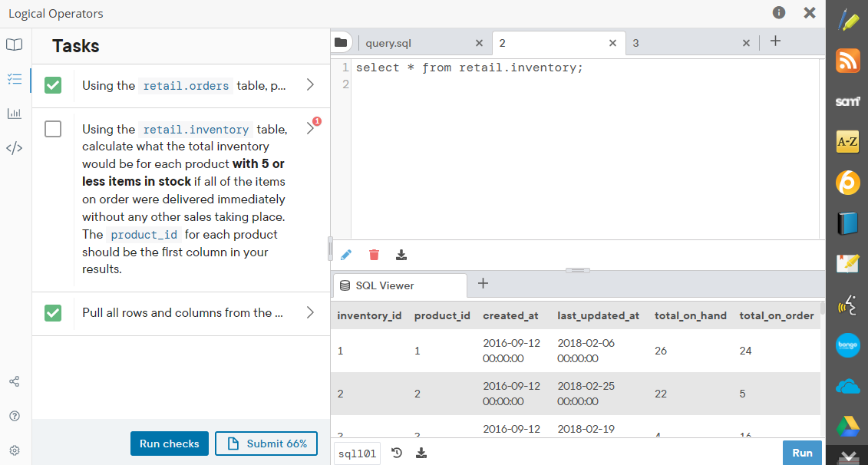Check the retail.inventory task checkbox
This screenshot has width=868, height=465.
pos(52,128)
